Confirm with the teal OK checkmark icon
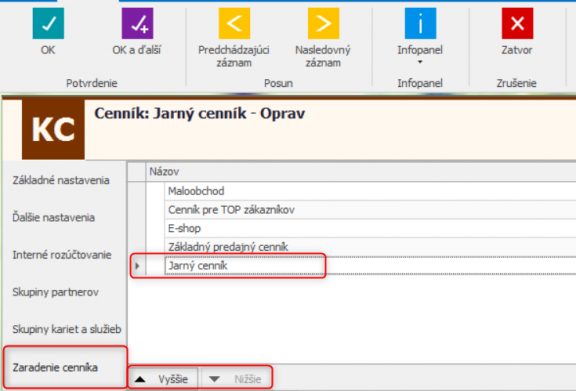The height and width of the screenshot is (391, 576). click(x=48, y=23)
